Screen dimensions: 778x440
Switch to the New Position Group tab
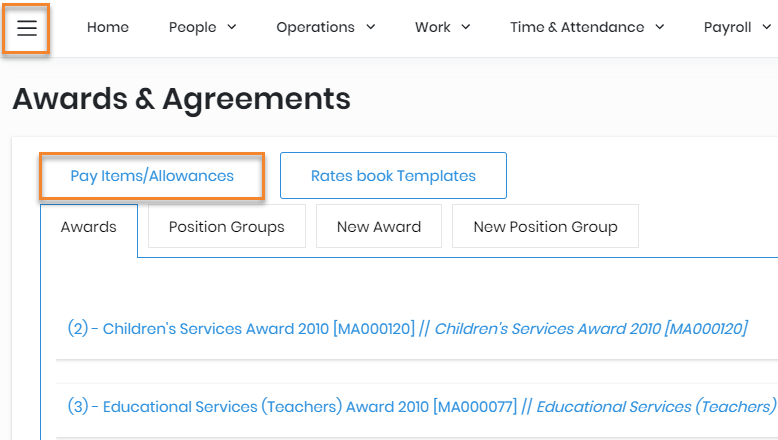545,227
